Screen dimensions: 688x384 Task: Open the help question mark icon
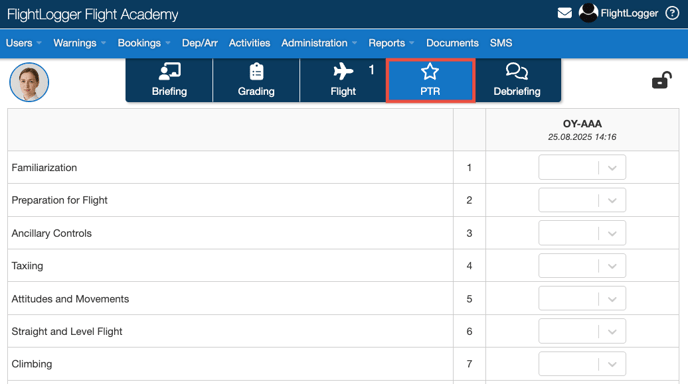(672, 13)
